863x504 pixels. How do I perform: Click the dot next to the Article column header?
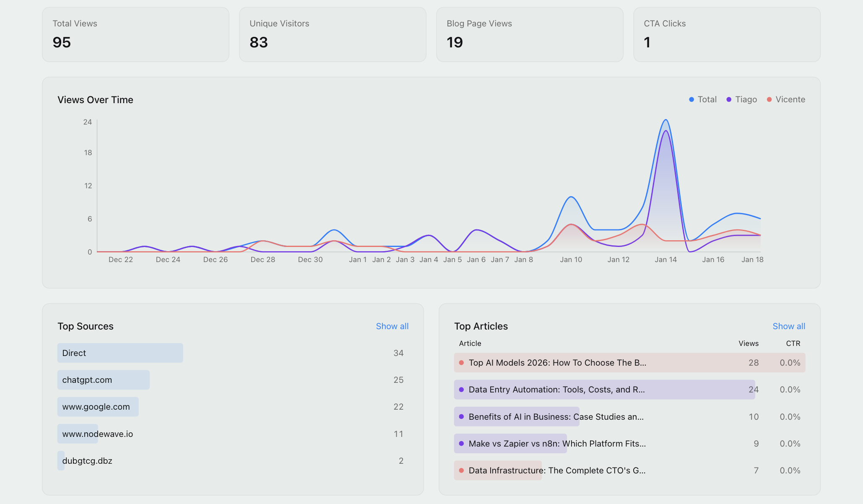(x=461, y=363)
